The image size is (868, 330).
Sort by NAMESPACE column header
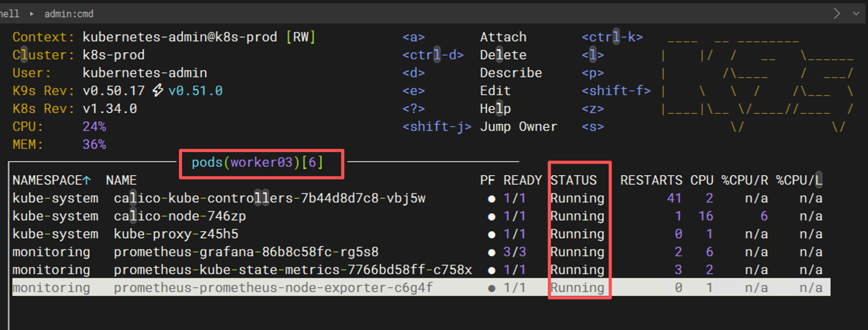(52, 180)
